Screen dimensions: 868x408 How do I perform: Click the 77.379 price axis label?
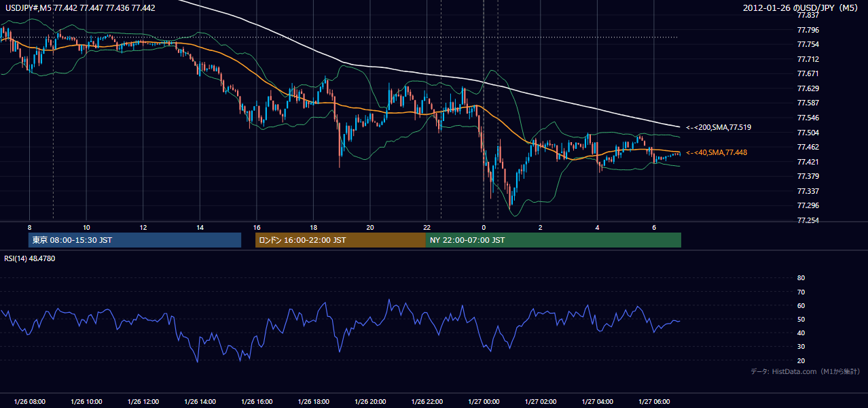808,176
